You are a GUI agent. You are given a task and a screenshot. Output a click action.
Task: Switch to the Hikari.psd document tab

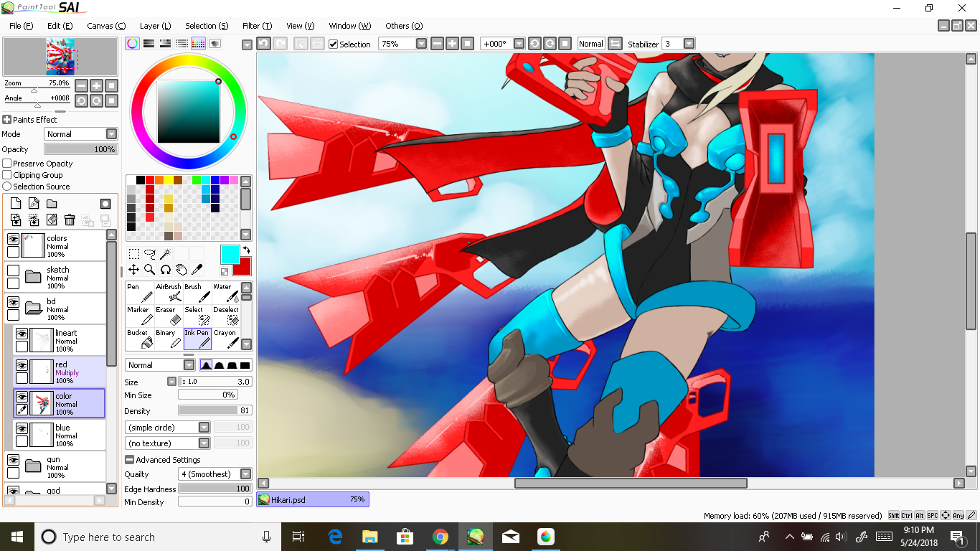tap(313, 499)
